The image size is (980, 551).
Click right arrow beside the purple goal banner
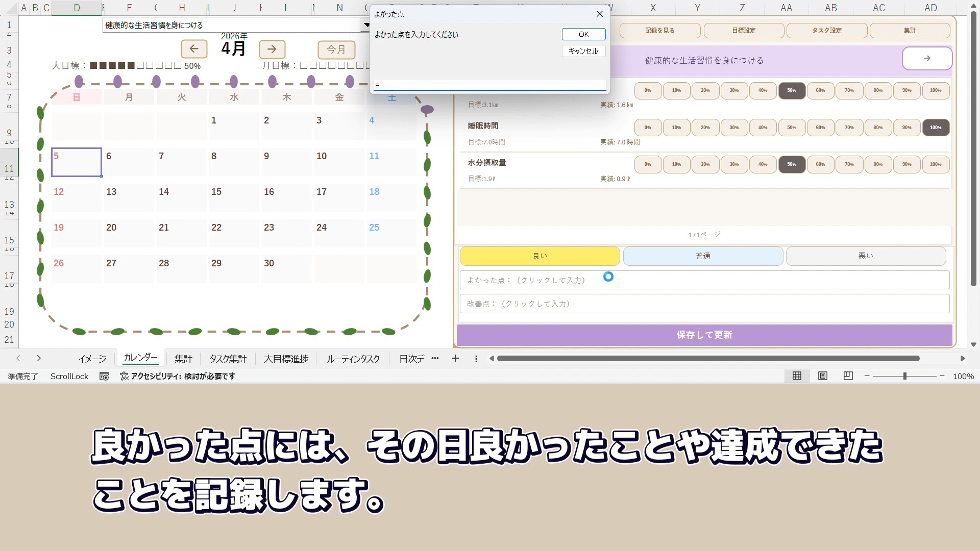[927, 59]
